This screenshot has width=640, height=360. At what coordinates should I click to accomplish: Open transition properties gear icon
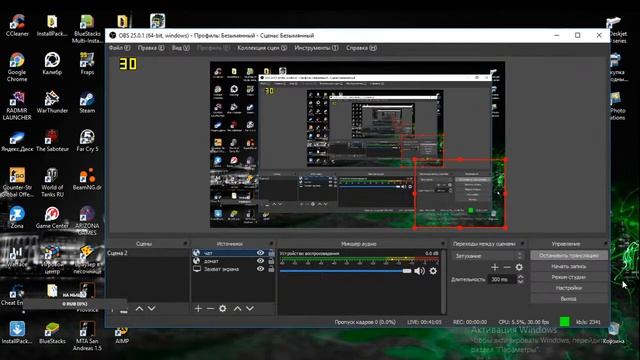coord(519,267)
